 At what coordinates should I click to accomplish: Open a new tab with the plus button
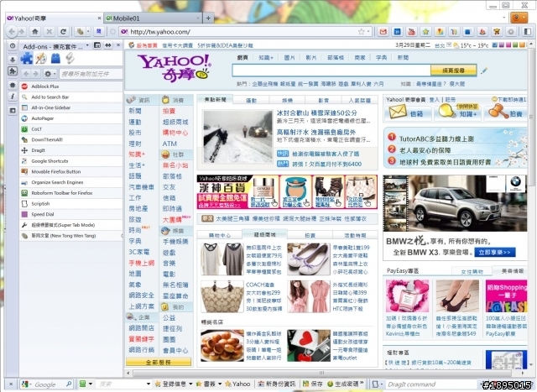coord(208,18)
